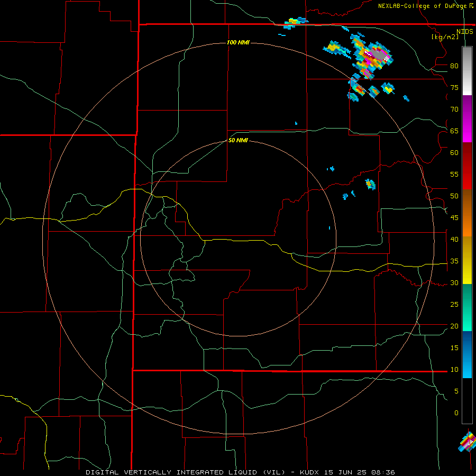Click the gray-white top segment of color bar
This screenshot has width=476, height=476.
pos(467,71)
